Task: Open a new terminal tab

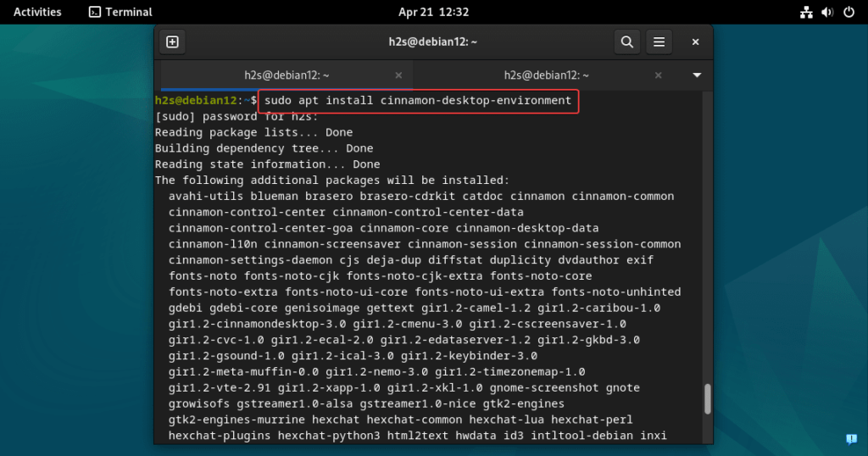Action: tap(172, 42)
